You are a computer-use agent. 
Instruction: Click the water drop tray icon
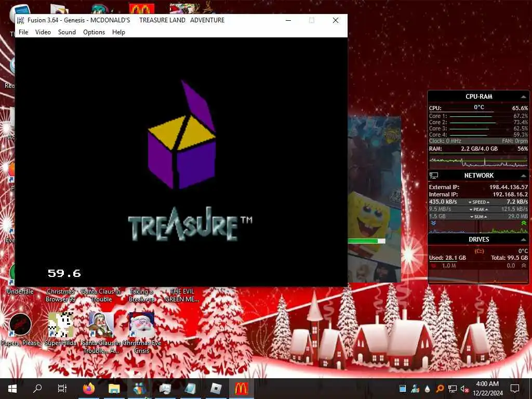pos(427,389)
